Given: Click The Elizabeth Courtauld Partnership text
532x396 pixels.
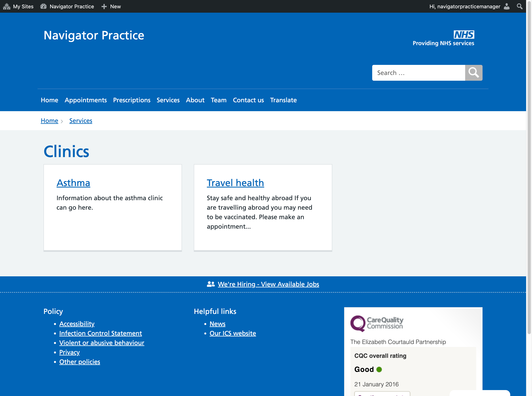Looking at the screenshot, I should (398, 342).
